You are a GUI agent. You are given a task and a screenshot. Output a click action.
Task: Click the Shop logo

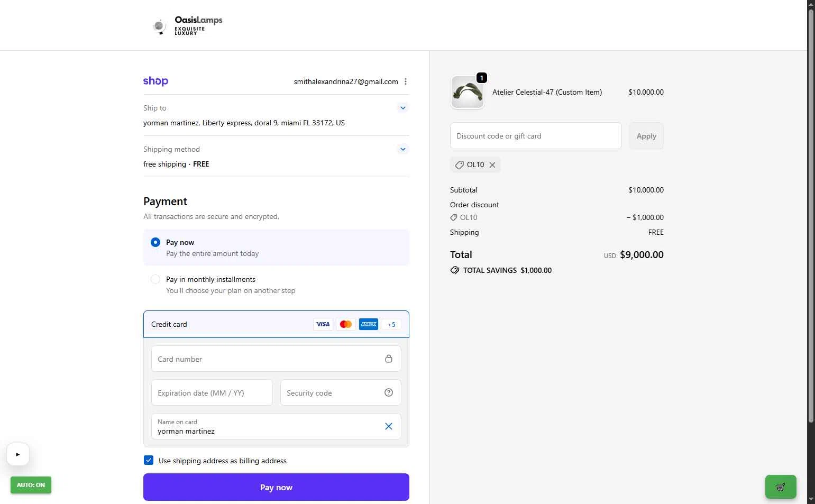155,81
